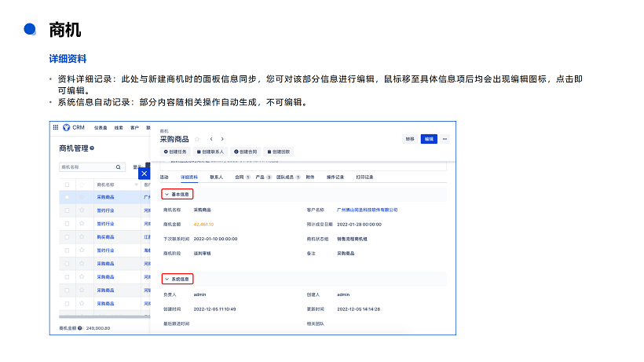Click the blue 编辑 button

click(429, 139)
